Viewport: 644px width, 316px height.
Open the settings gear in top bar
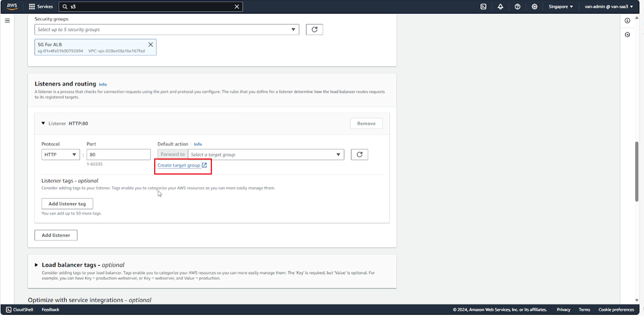534,6
